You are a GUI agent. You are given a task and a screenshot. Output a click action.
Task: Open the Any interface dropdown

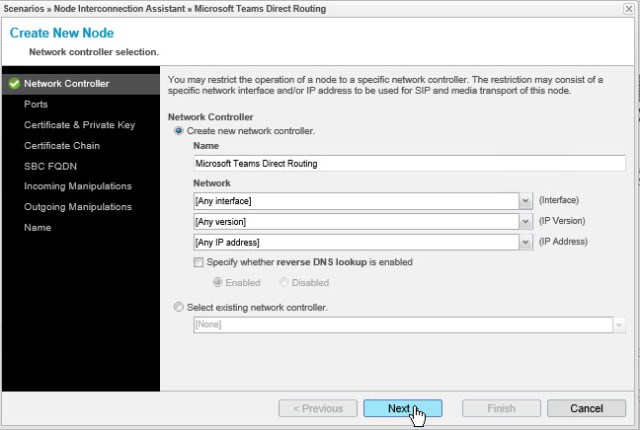pos(526,201)
